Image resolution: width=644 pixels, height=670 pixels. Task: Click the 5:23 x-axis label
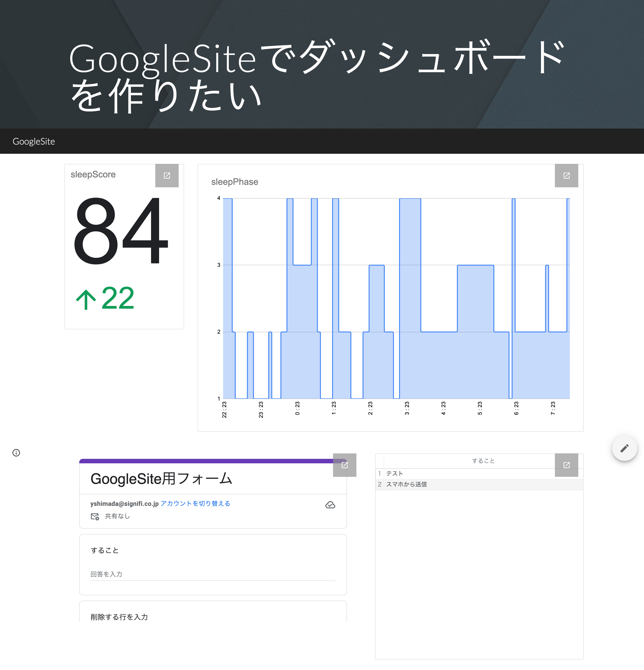pyautogui.click(x=480, y=408)
